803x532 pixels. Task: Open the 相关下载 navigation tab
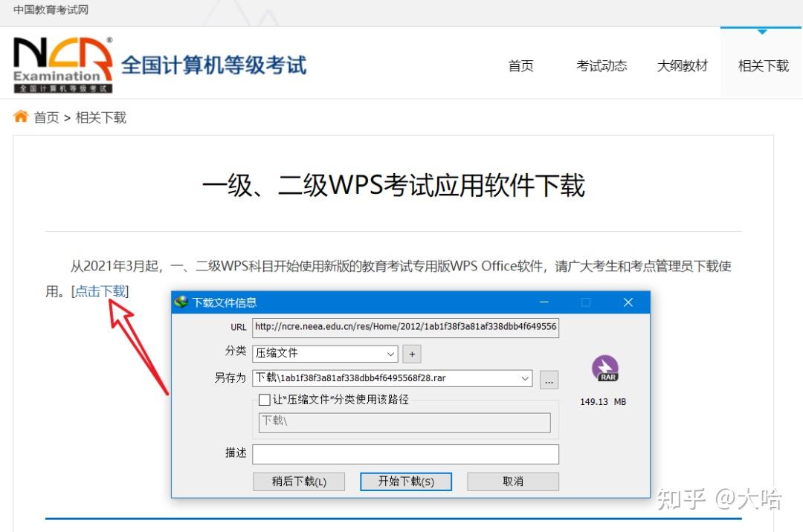(763, 66)
